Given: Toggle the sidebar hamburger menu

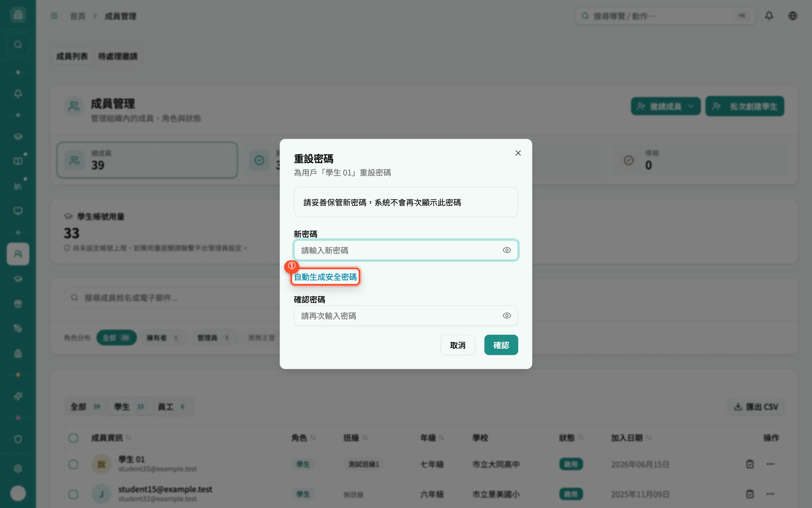Looking at the screenshot, I should [x=54, y=16].
